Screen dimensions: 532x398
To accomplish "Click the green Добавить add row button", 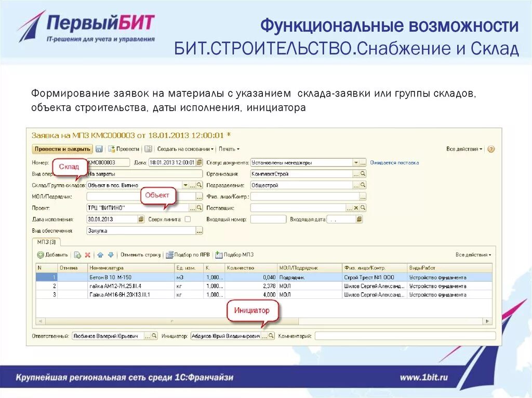I will click(x=52, y=255).
